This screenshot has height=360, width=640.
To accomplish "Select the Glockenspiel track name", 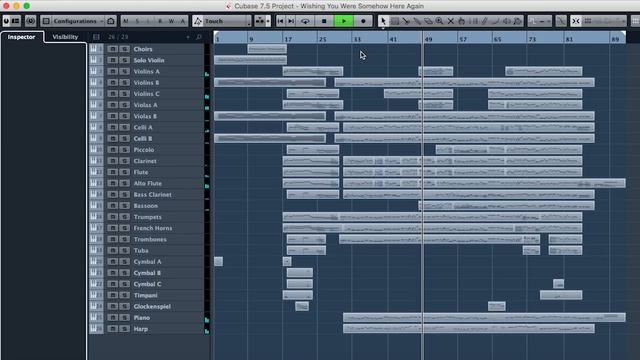I will 152,307.
